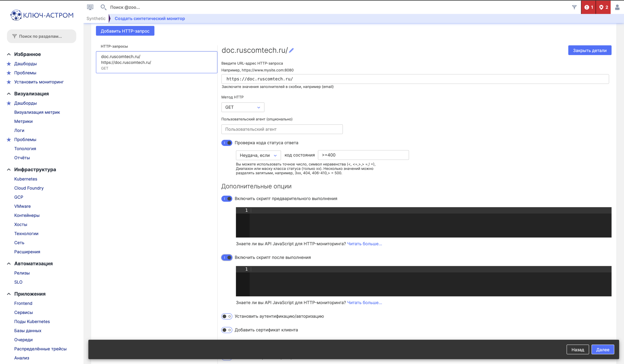Open the filter funnel icon at top right
This screenshot has height=364, width=624.
[574, 7]
